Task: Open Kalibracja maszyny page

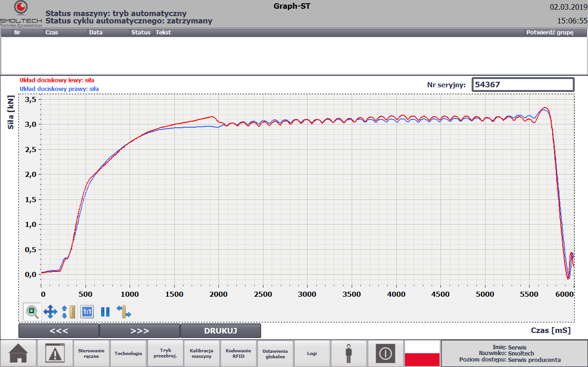Action: [202, 353]
